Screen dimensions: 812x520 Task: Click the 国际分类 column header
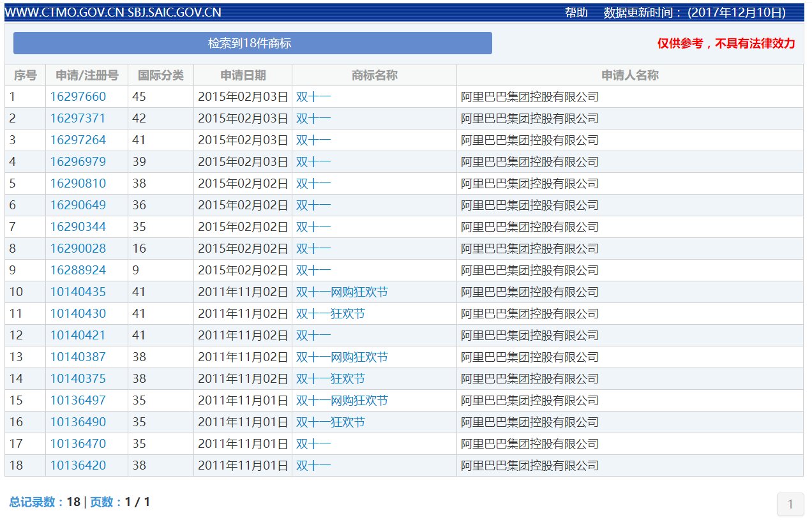tap(161, 75)
